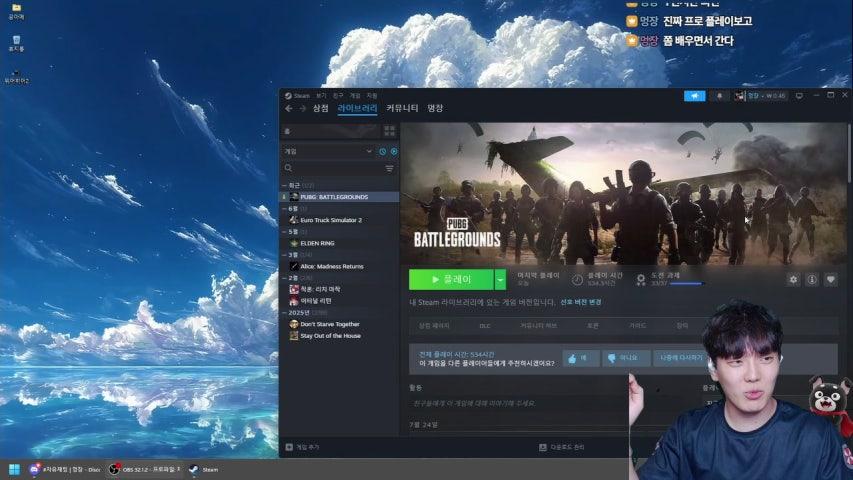Collapse the 2025년 games group
Image resolution: width=853 pixels, height=480 pixels.
coord(285,313)
